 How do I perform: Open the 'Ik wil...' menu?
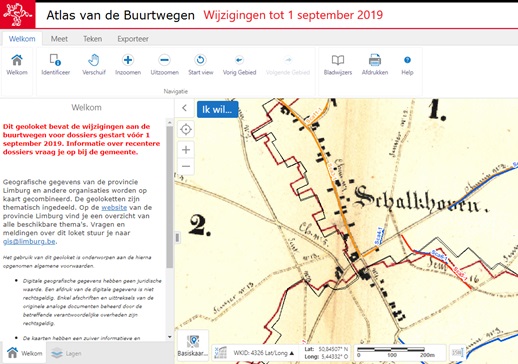(217, 109)
